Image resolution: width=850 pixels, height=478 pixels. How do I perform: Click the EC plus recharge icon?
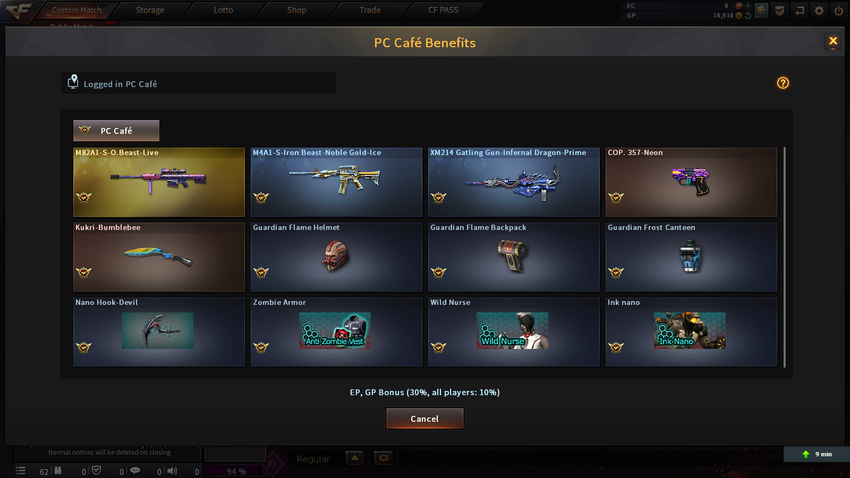(748, 6)
